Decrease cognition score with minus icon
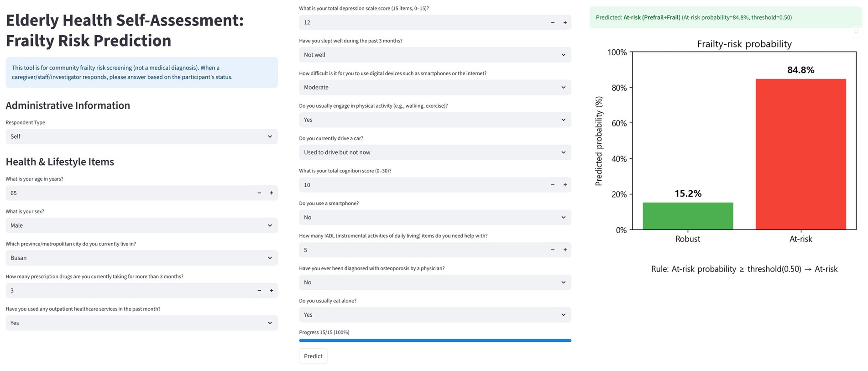This screenshot has width=868, height=371. (x=553, y=185)
